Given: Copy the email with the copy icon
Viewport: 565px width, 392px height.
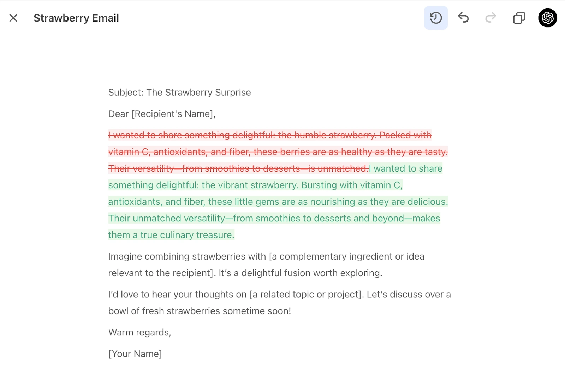Looking at the screenshot, I should coord(519,18).
